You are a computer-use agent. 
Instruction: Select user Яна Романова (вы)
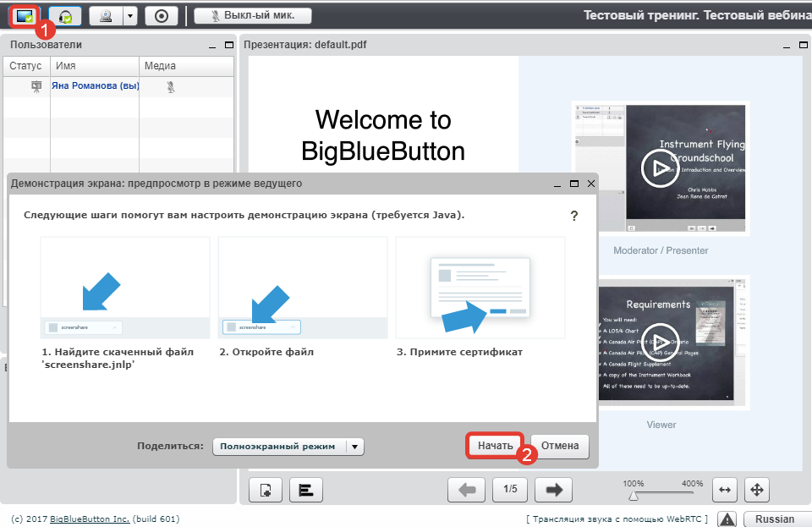click(x=95, y=86)
